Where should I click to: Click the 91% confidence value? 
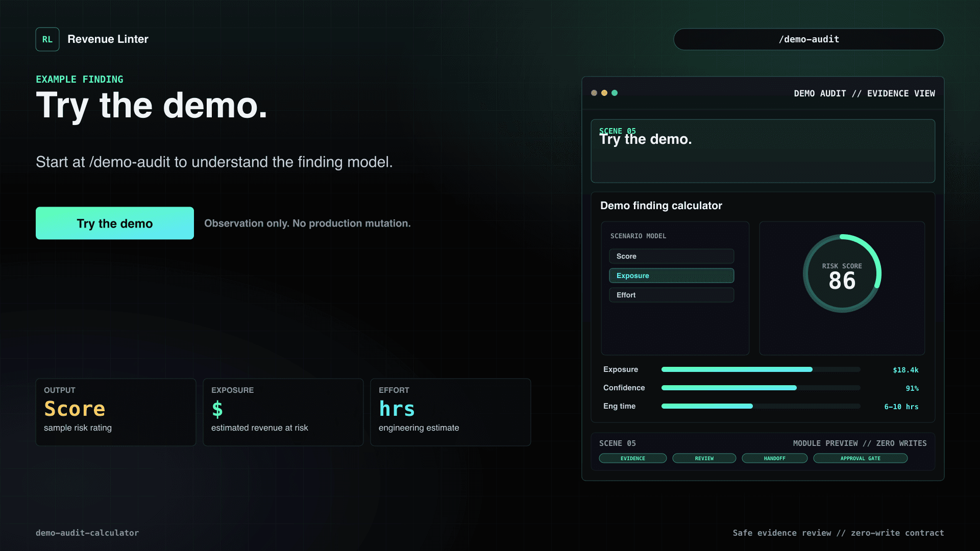[x=912, y=388]
